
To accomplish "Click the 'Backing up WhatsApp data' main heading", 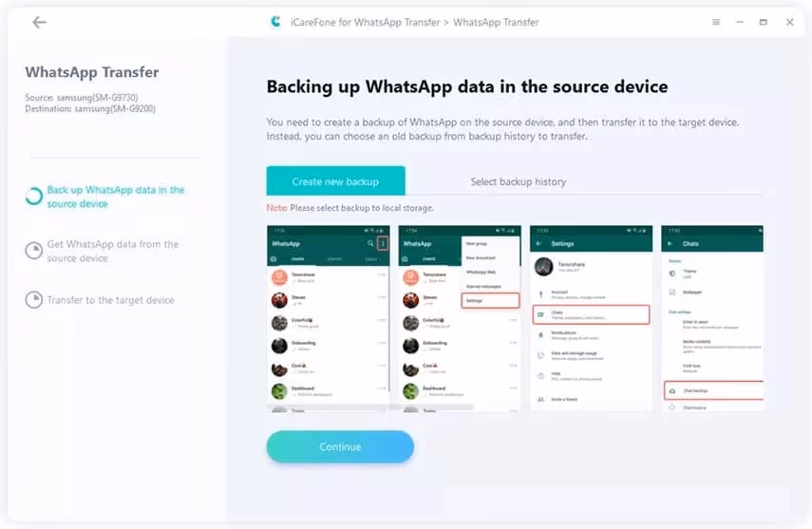I will click(x=467, y=86).
